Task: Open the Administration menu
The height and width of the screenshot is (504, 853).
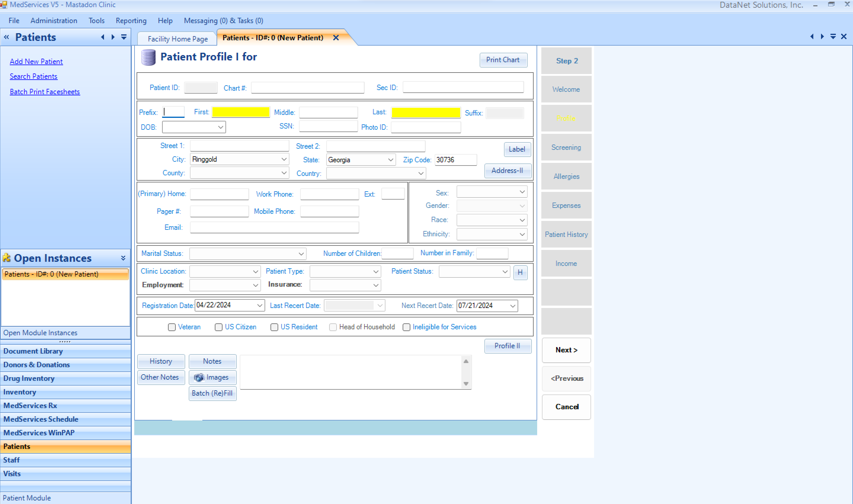Action: click(54, 21)
